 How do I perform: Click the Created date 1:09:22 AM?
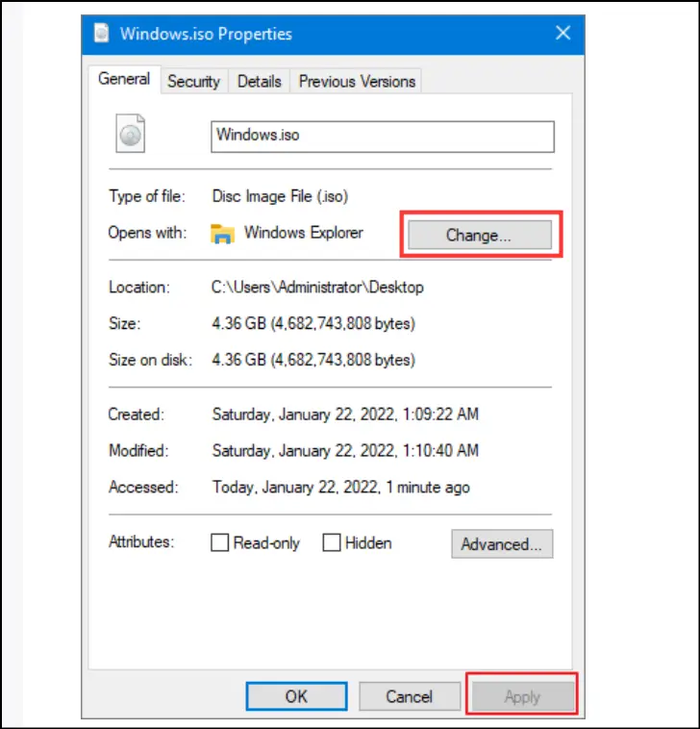345,415
